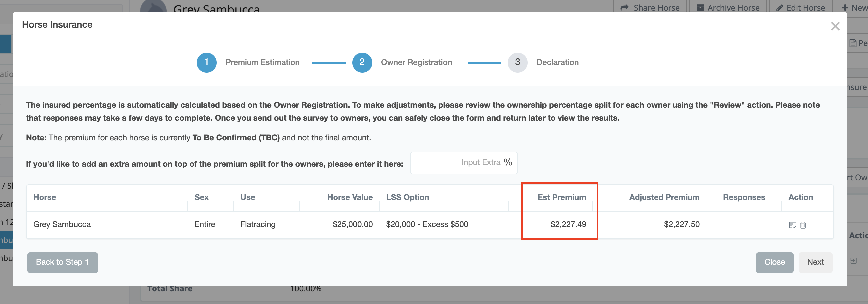Click the trash icon in the Action column
868x304 pixels.
point(803,225)
